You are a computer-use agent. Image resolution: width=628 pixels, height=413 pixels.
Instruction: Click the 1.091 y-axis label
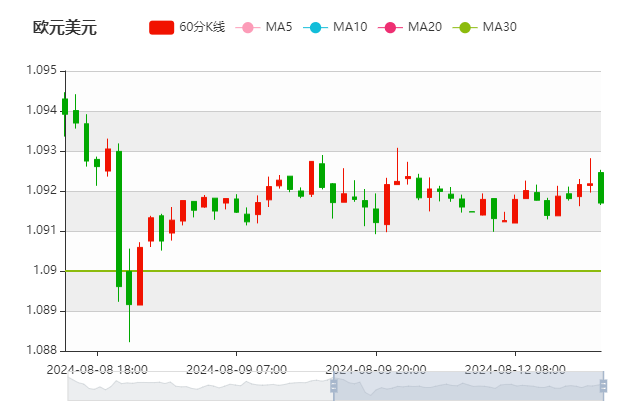tap(42, 230)
